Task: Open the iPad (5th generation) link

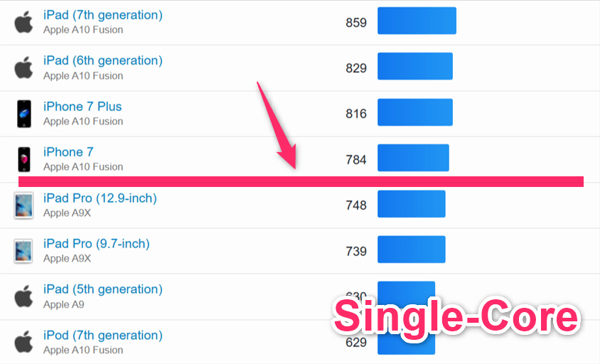Action: point(102,289)
